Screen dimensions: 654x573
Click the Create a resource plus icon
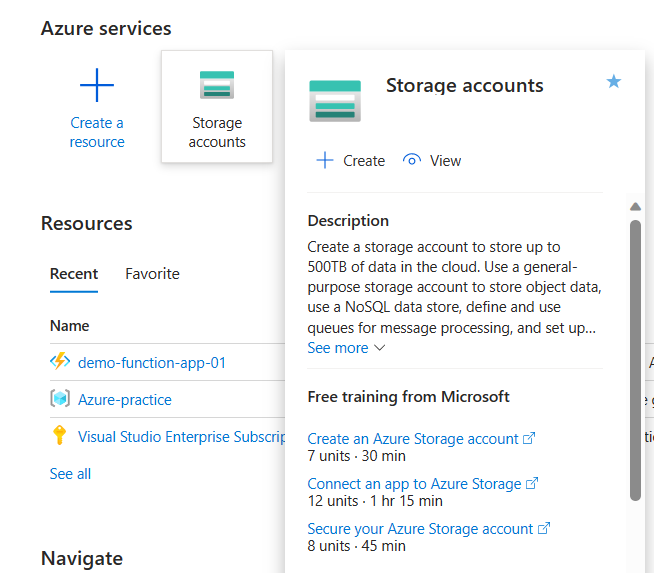(97, 87)
